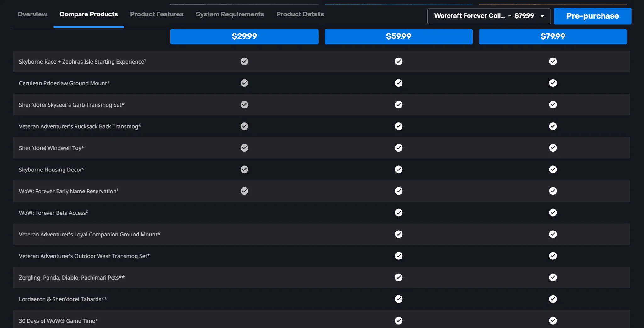Click Early Name Reservation checkmark in $29.99 column
Viewport: 644px width, 328px height.
[244, 191]
